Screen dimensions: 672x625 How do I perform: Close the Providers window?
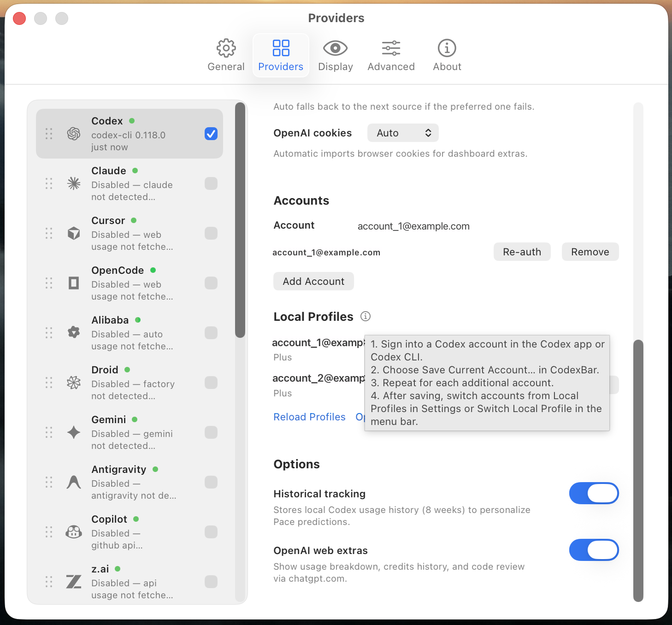pyautogui.click(x=19, y=18)
